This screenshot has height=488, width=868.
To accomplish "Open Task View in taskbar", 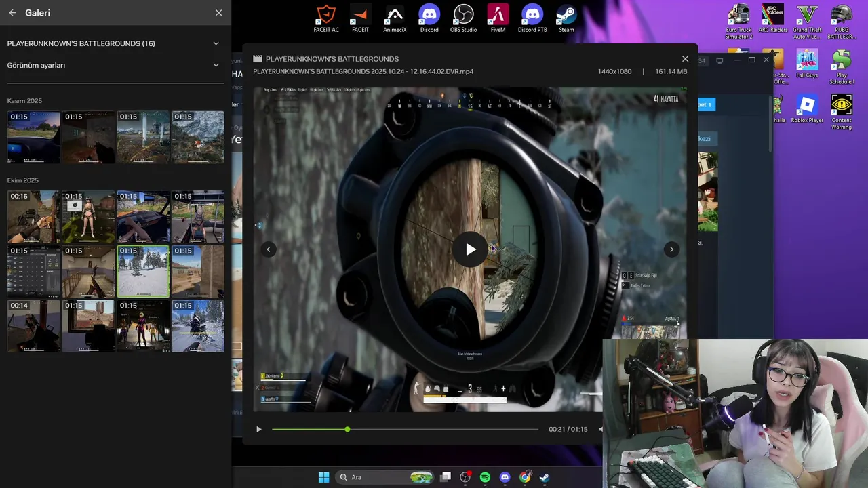I will pyautogui.click(x=446, y=477).
